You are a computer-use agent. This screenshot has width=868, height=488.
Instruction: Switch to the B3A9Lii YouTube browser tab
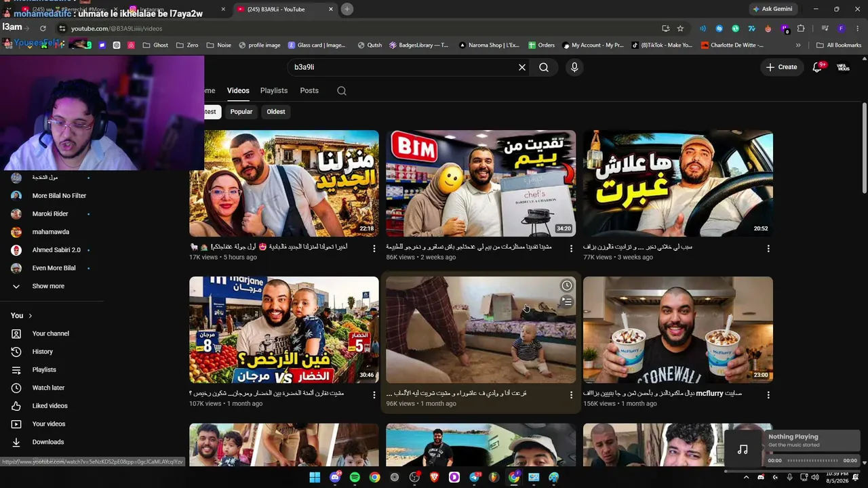pos(285,9)
